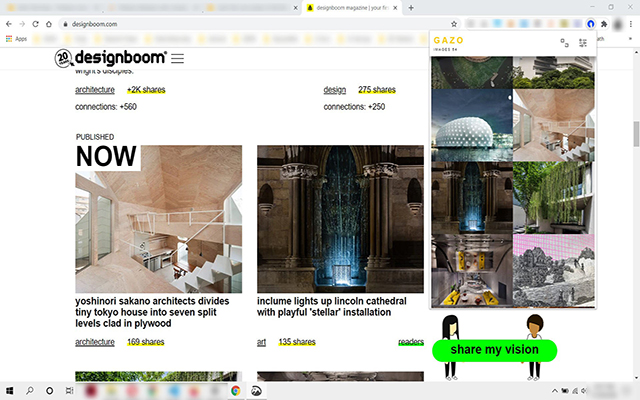Close the designboom magazine tab
Screen dimensions: 640x400
[x=395, y=8]
